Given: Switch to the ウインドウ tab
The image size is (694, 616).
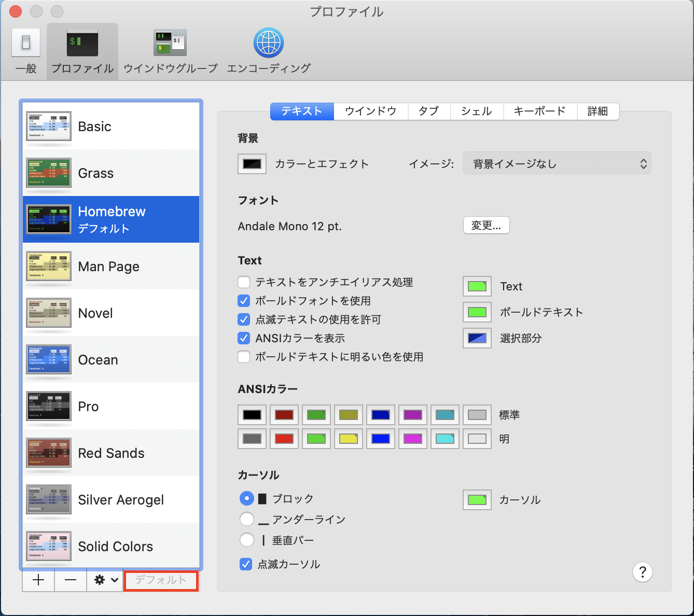Looking at the screenshot, I should tap(371, 111).
